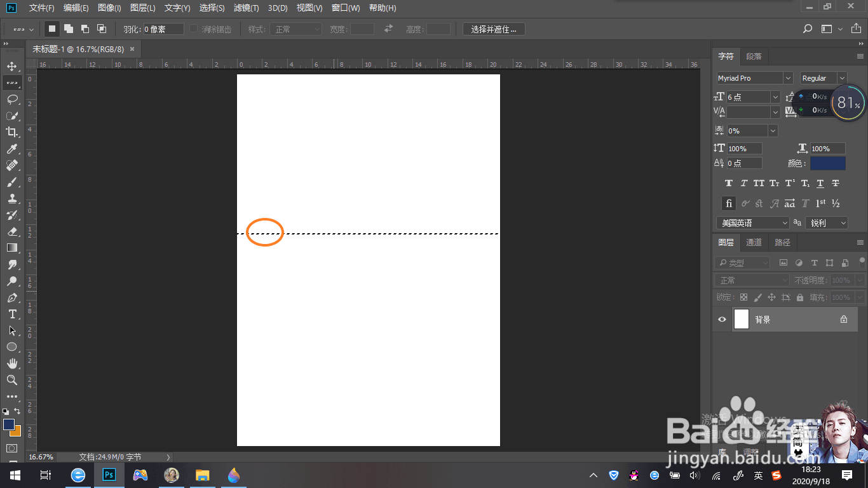Screen dimensions: 868x488
Task: Select the Eyedropper tool
Action: coord(11,149)
